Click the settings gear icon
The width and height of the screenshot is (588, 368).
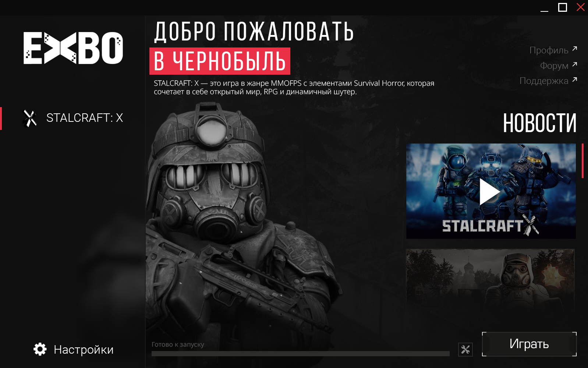point(40,349)
